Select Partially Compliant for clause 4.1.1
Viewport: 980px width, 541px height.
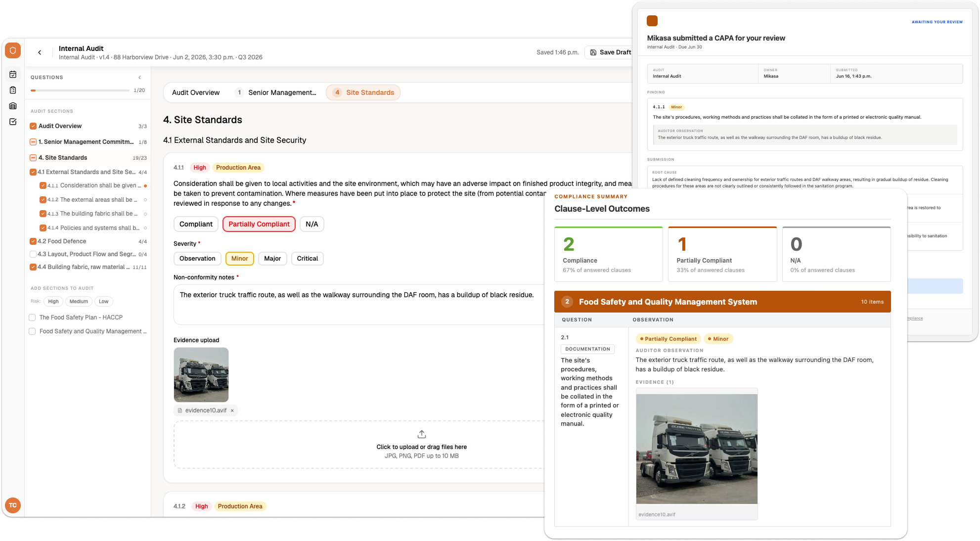pos(259,224)
